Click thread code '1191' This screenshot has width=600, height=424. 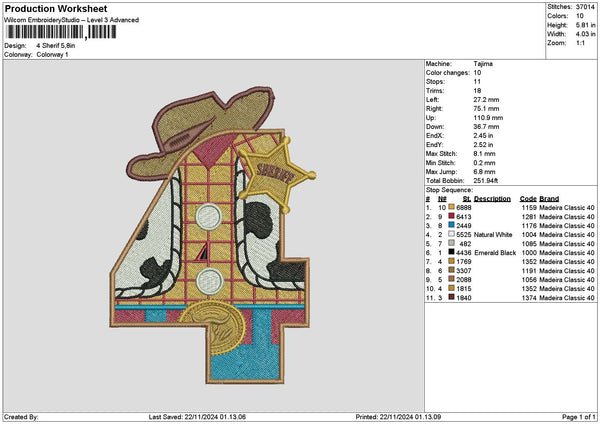pos(529,271)
